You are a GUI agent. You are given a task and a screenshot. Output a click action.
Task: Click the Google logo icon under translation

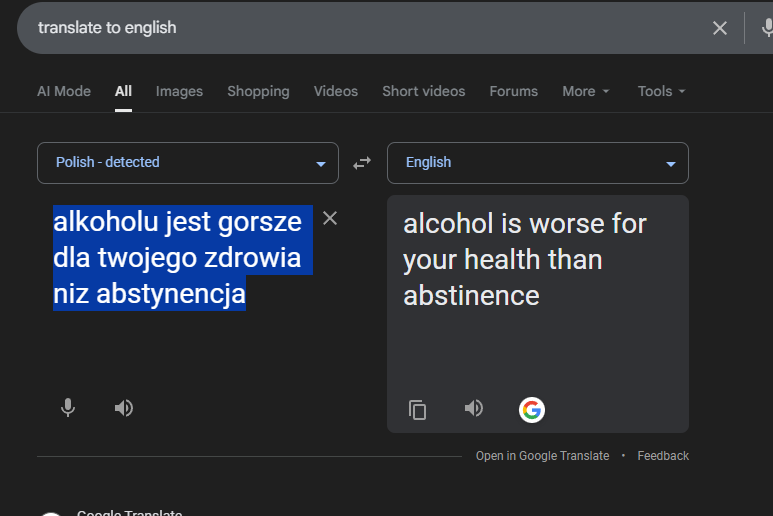coord(532,410)
